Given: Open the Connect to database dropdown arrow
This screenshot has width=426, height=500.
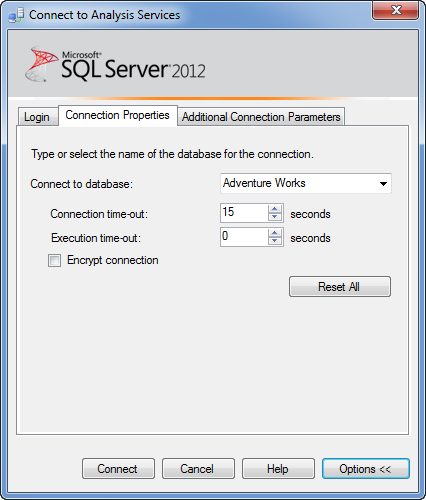Looking at the screenshot, I should (383, 183).
